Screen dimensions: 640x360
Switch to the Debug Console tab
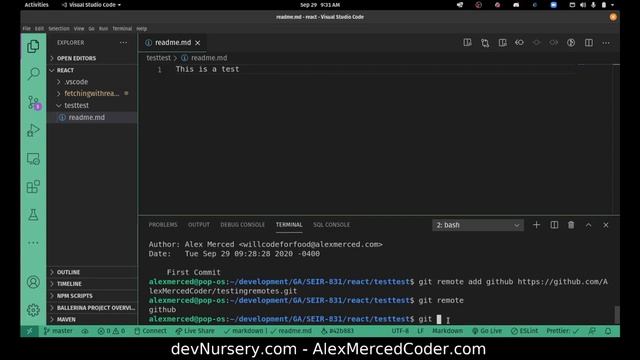(242, 225)
